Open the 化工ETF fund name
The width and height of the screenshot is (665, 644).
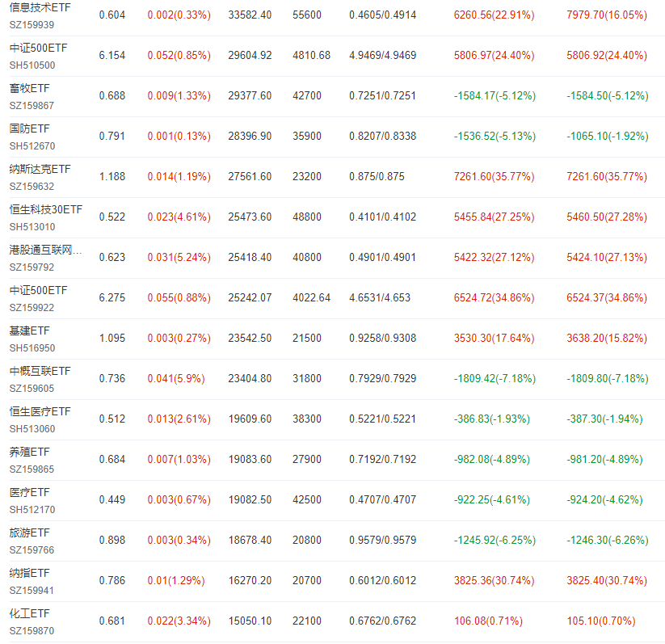coord(29,613)
